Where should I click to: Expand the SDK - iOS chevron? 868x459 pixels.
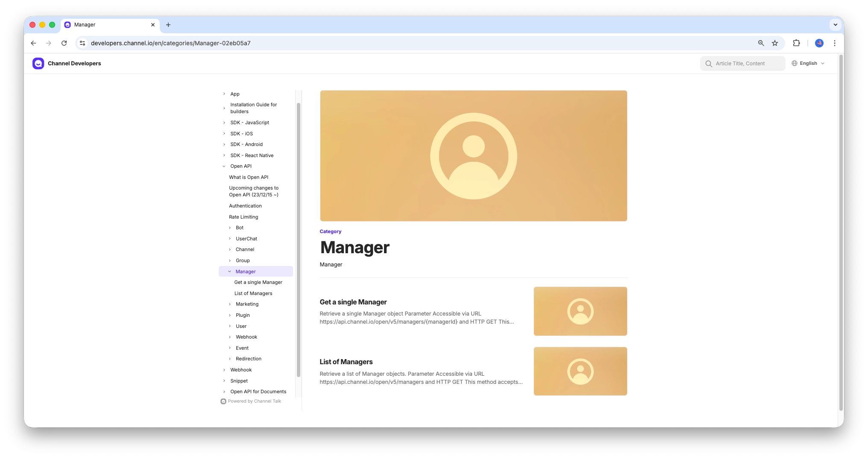224,134
